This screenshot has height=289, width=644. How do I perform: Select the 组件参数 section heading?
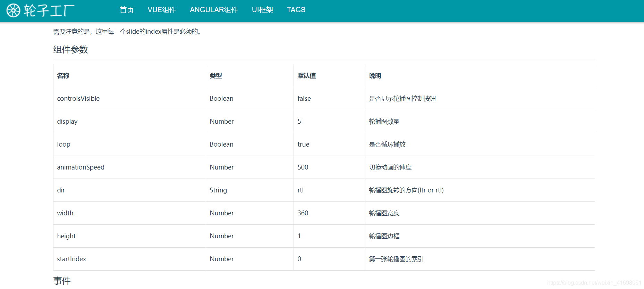tap(70, 49)
